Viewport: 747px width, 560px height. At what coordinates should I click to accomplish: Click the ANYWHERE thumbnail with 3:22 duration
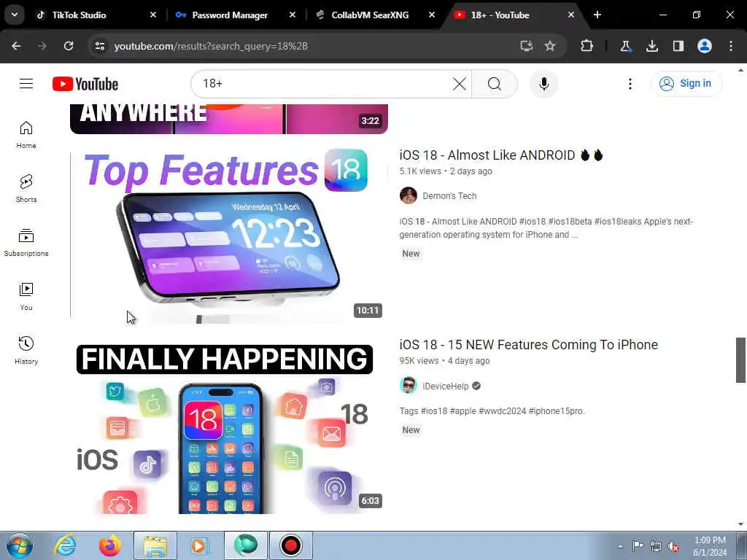point(228,119)
